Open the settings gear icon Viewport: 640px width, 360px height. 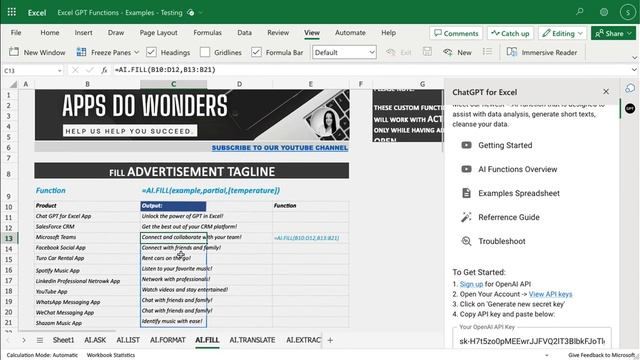(604, 12)
